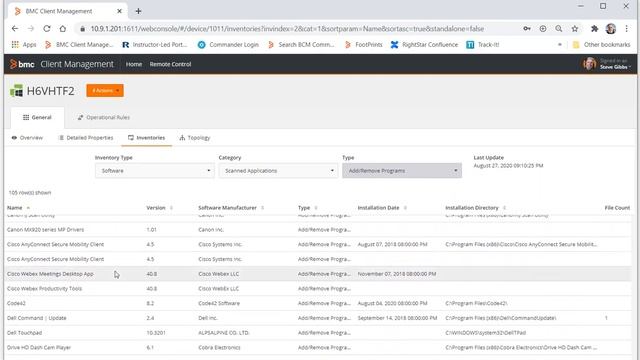The width and height of the screenshot is (640, 360).
Task: Open the Other bookmarks folder
Action: click(601, 44)
